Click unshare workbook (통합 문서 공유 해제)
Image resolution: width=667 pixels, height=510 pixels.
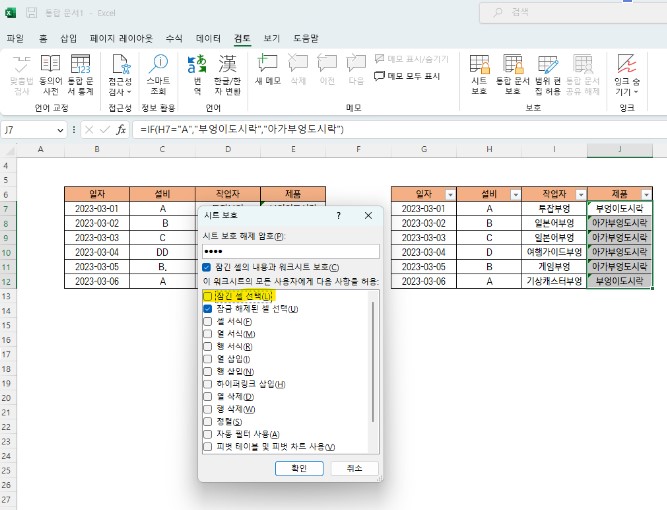click(582, 75)
